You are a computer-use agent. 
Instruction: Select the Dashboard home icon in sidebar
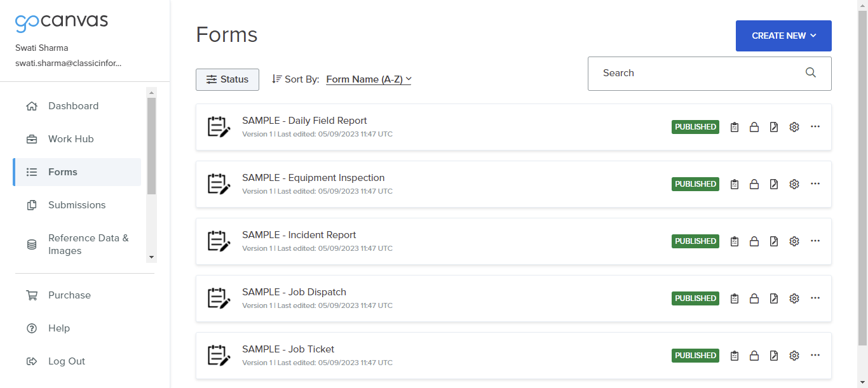(32, 106)
